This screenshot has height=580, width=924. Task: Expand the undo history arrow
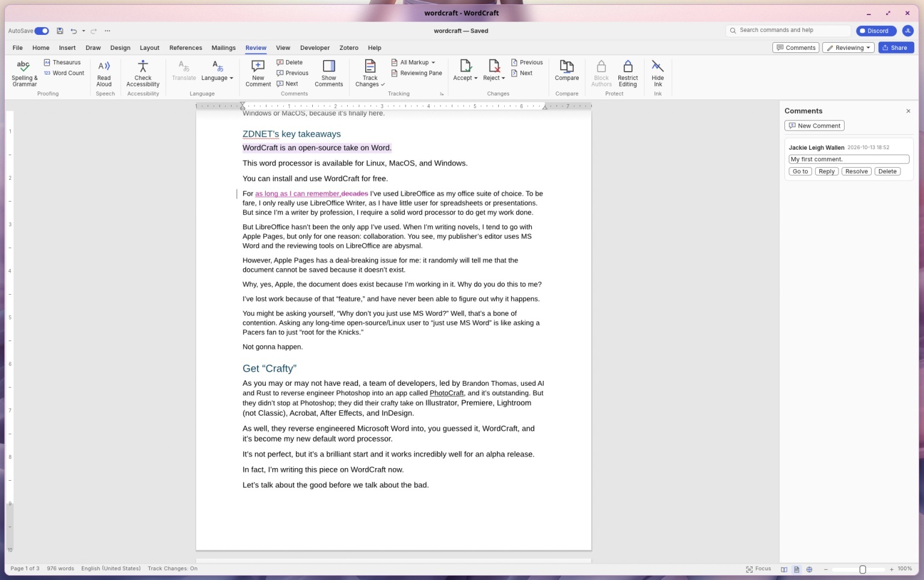84,31
